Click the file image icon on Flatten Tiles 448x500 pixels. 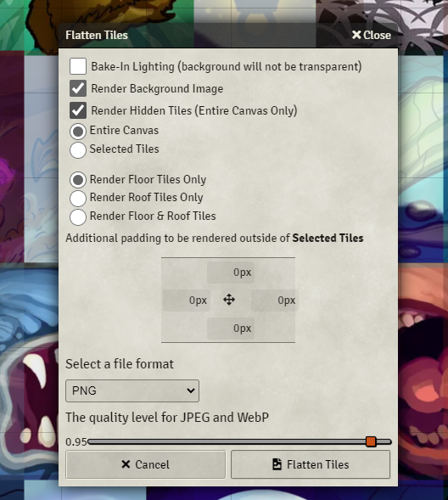pos(277,464)
